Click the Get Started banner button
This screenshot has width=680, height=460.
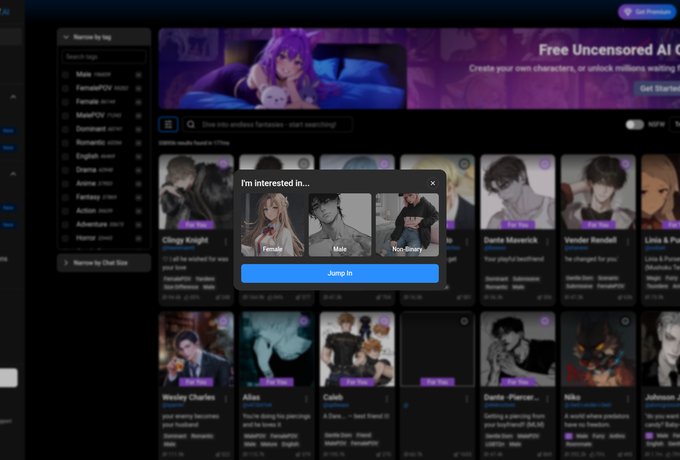click(656, 88)
